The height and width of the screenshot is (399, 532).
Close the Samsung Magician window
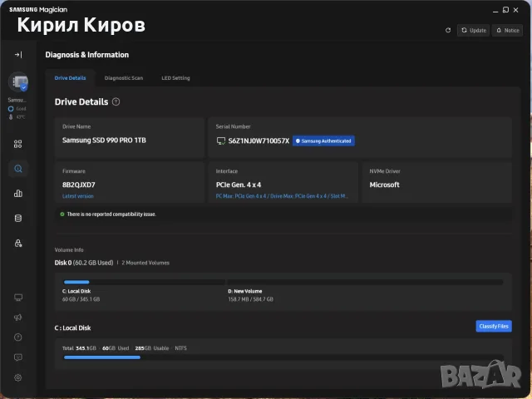[x=515, y=10]
